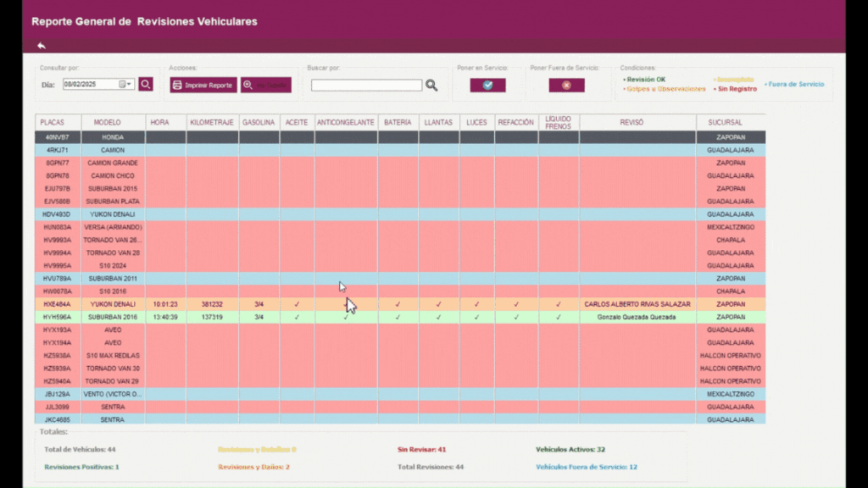Click the search button beside the date
The width and height of the screenshot is (868, 488).
(x=146, y=85)
